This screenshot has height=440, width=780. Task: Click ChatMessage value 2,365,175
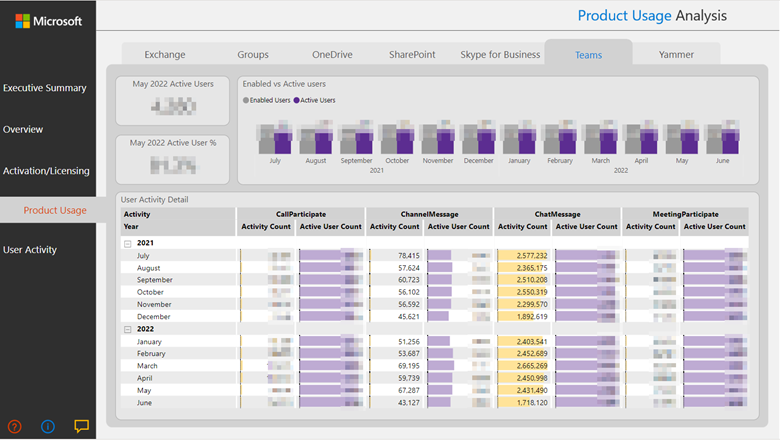(x=531, y=268)
